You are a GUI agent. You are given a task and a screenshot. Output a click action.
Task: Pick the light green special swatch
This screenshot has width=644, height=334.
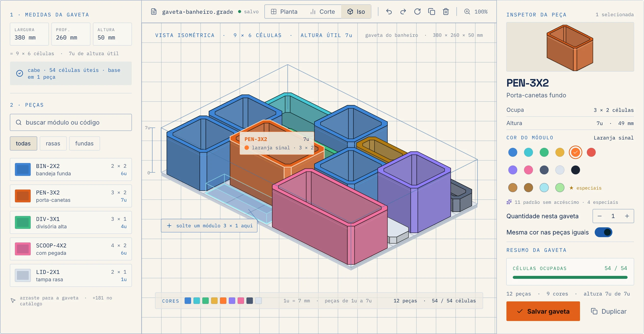(x=560, y=188)
